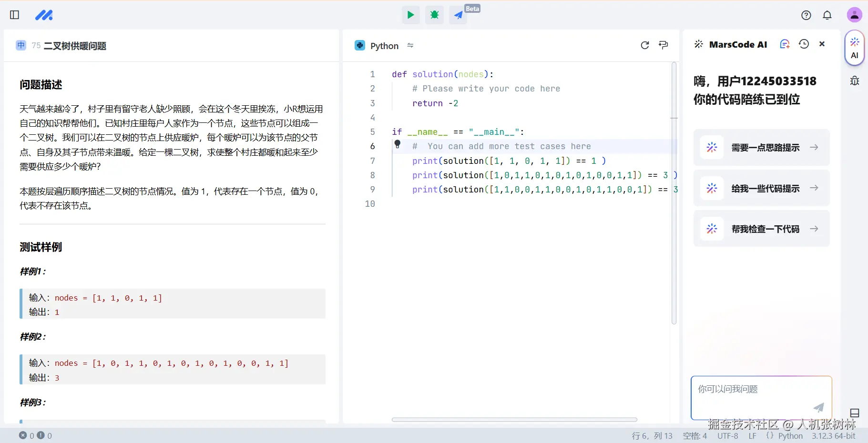
Task: Click the panel layout icon at bottom right
Action: pyautogui.click(x=855, y=413)
